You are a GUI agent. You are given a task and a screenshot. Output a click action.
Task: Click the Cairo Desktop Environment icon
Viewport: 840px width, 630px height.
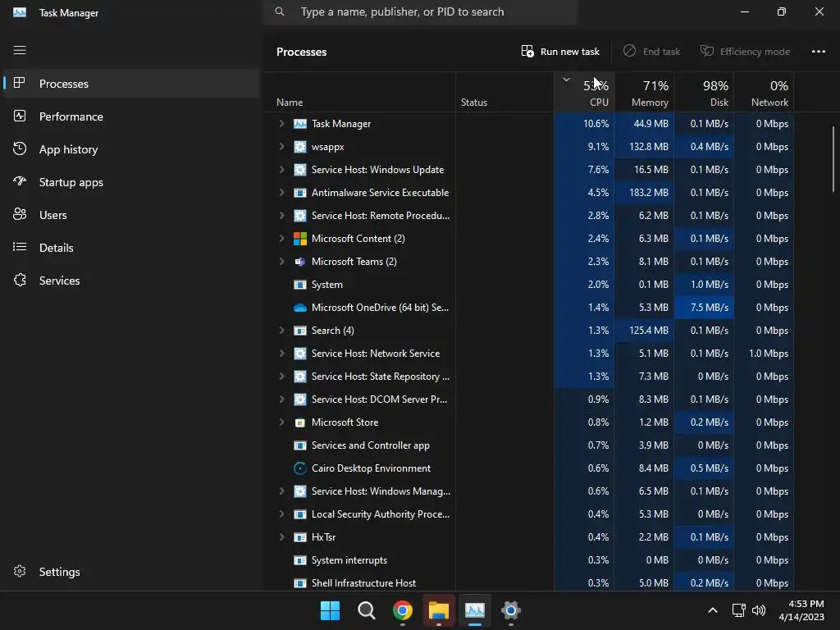click(300, 468)
